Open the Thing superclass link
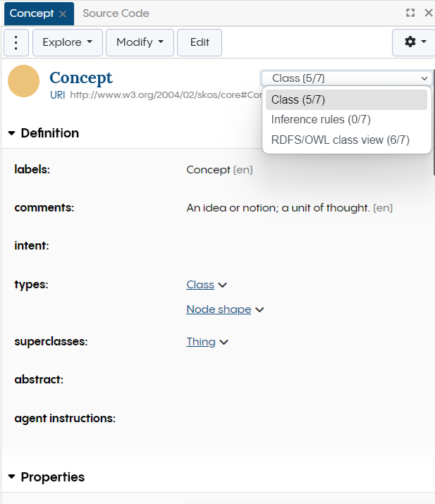The width and height of the screenshot is (435, 504). (x=201, y=342)
